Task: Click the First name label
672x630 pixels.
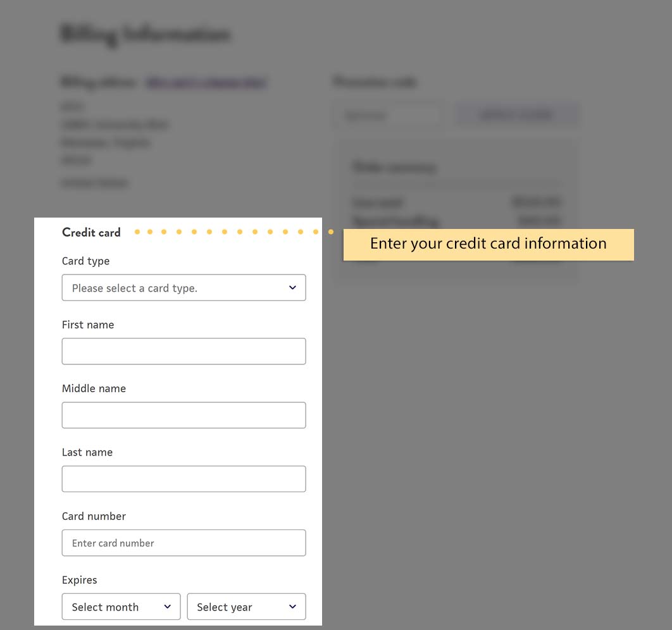Action: [88, 324]
